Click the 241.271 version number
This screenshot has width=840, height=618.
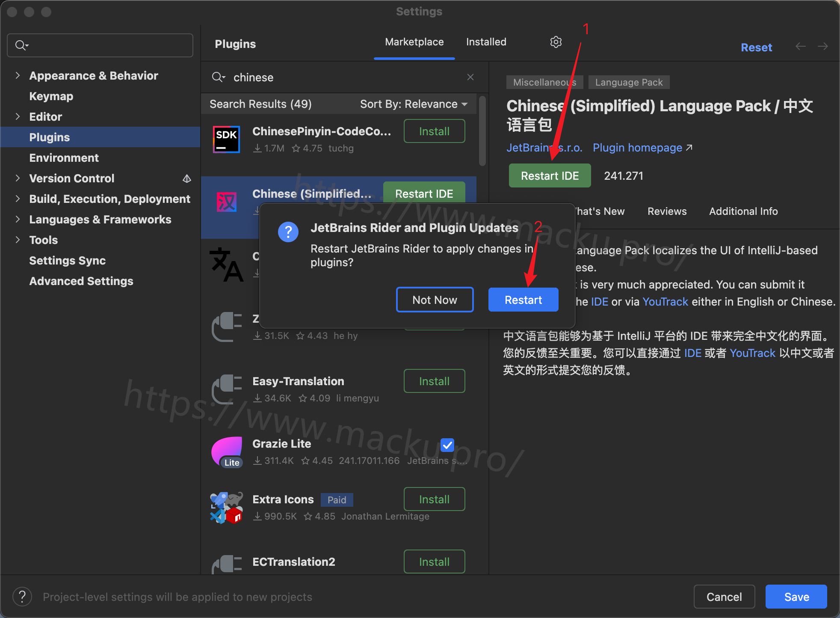tap(623, 175)
